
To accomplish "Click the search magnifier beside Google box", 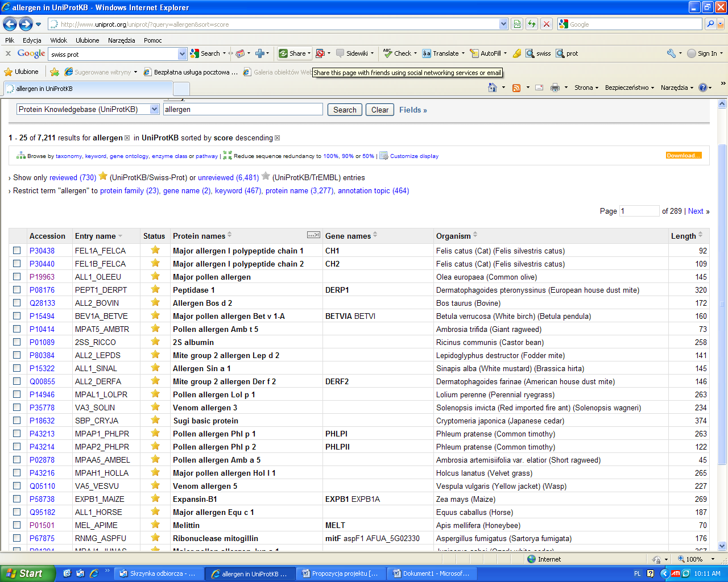I will point(710,24).
